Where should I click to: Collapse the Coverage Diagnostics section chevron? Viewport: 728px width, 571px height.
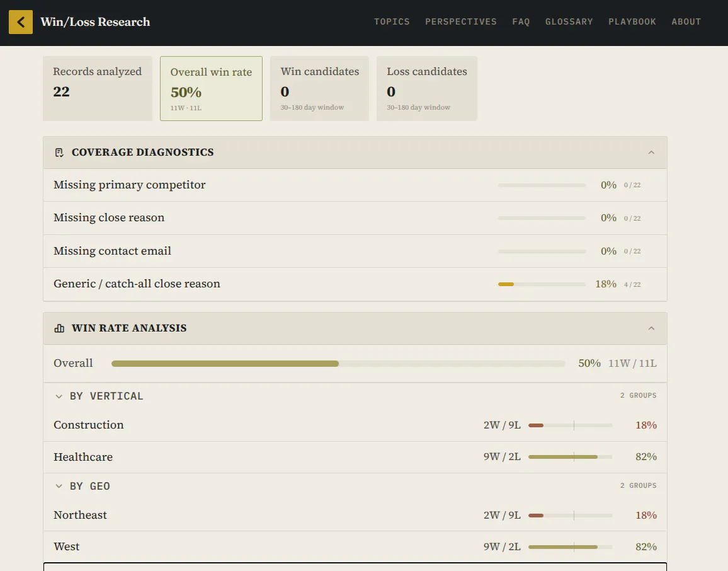click(651, 153)
